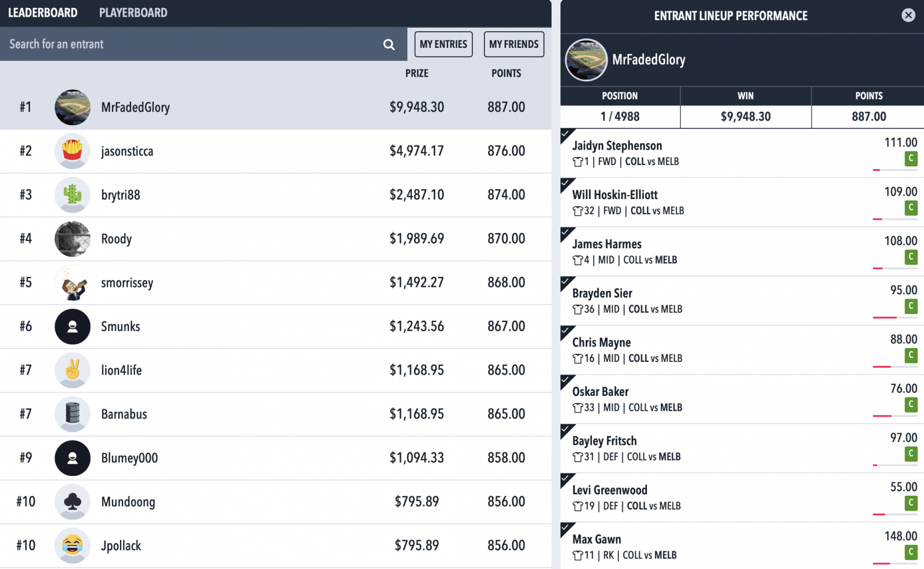Click Bayley Fritsch's 97.00 score
The height and width of the screenshot is (569, 924).
point(904,438)
